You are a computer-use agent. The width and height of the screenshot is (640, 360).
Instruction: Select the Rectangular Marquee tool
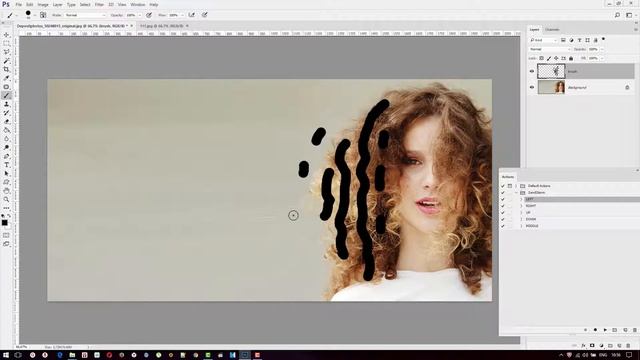[6, 43]
